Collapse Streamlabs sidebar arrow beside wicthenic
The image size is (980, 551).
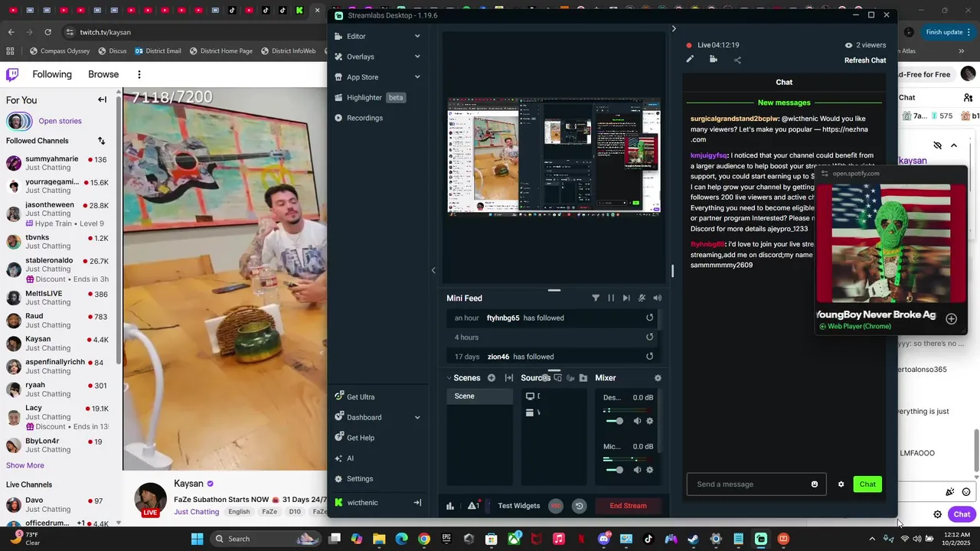point(417,503)
